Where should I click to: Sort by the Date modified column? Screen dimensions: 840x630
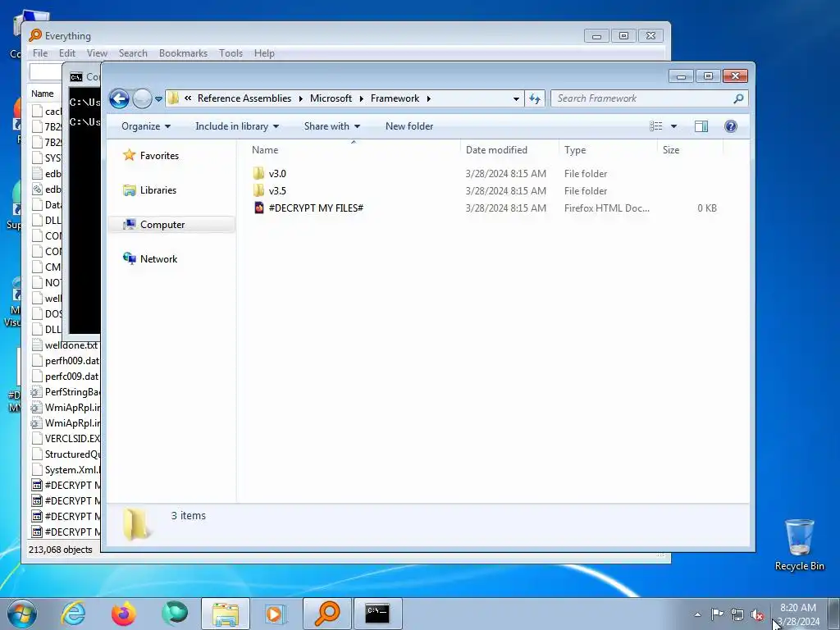coord(509,150)
